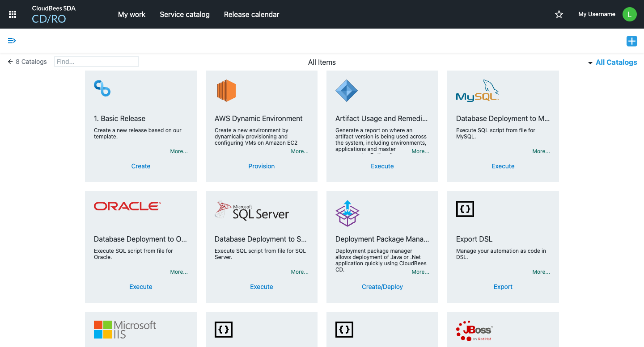This screenshot has height=347, width=644.
Task: Expand More on 1. Basic Release card
Action: point(179,151)
